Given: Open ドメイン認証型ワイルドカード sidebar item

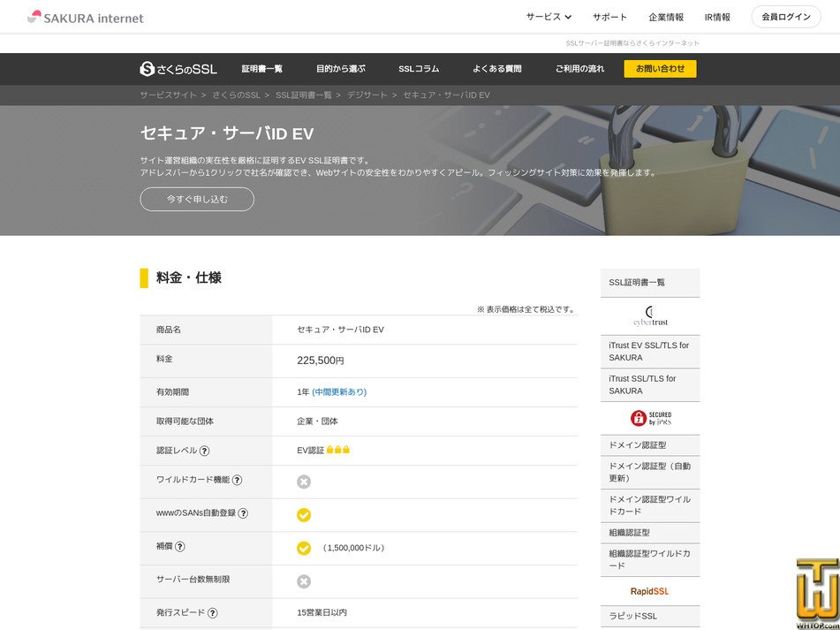Looking at the screenshot, I should 650,505.
